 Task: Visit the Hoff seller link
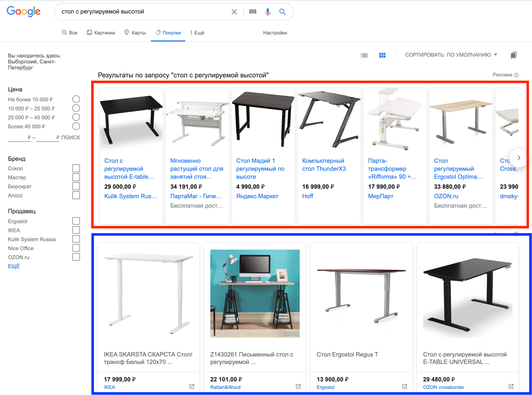(308, 196)
